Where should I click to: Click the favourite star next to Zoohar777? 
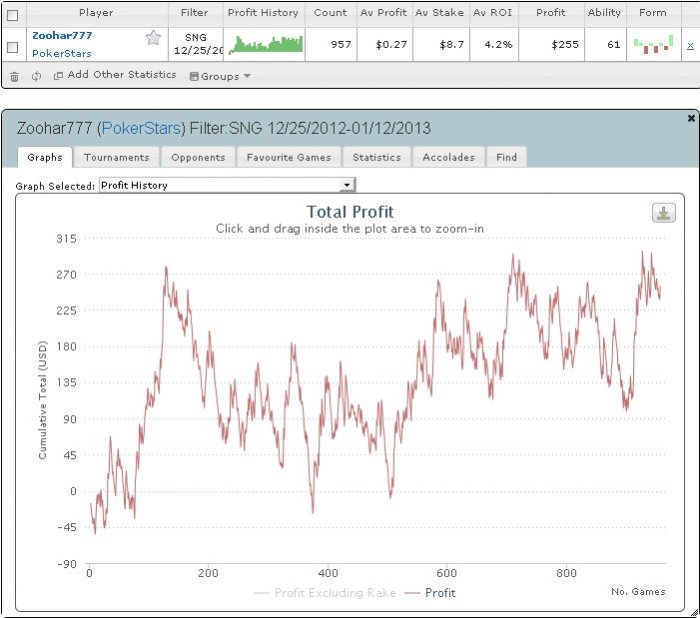point(153,38)
